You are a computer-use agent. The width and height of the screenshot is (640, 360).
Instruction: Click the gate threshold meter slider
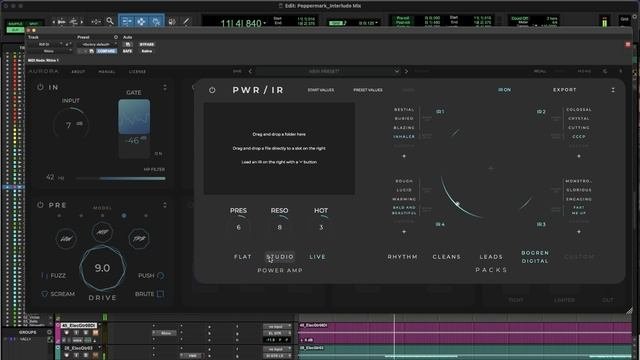(134, 128)
